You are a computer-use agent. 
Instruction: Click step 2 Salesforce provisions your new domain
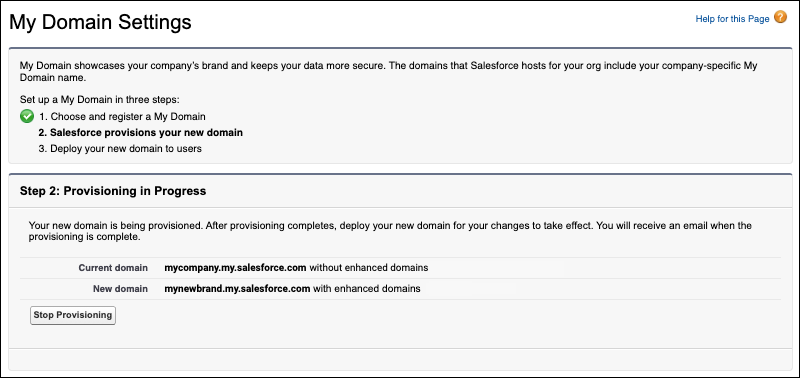point(141,133)
